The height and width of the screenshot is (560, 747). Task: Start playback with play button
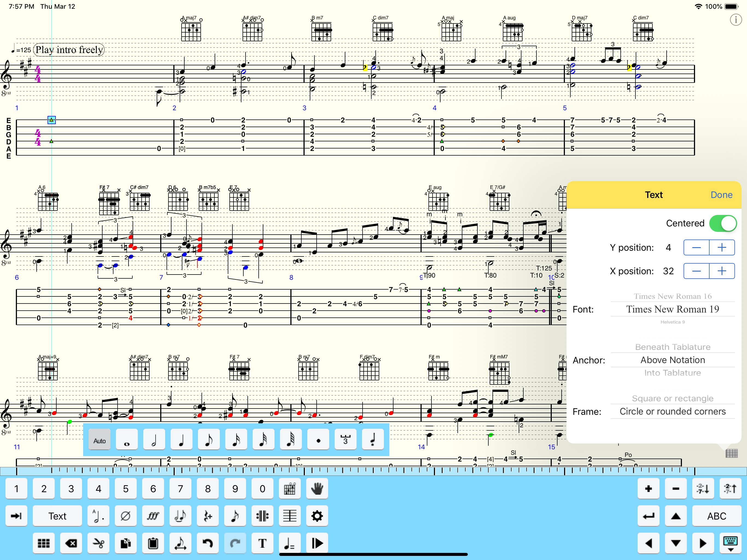tap(317, 543)
